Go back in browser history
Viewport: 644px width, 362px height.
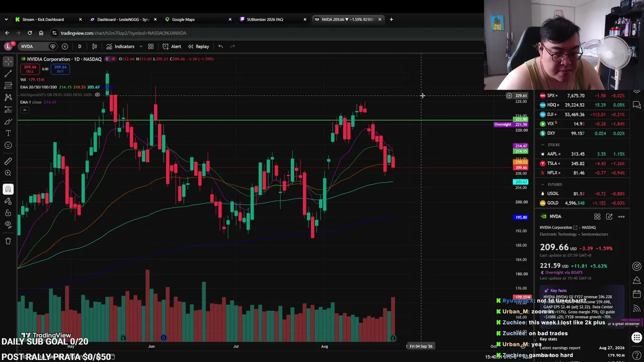pyautogui.click(x=7, y=33)
